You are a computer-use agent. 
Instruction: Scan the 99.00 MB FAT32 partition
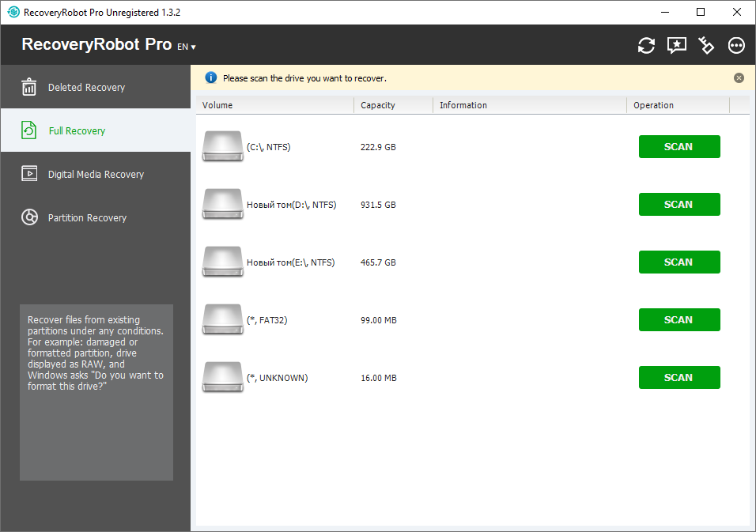(x=679, y=320)
